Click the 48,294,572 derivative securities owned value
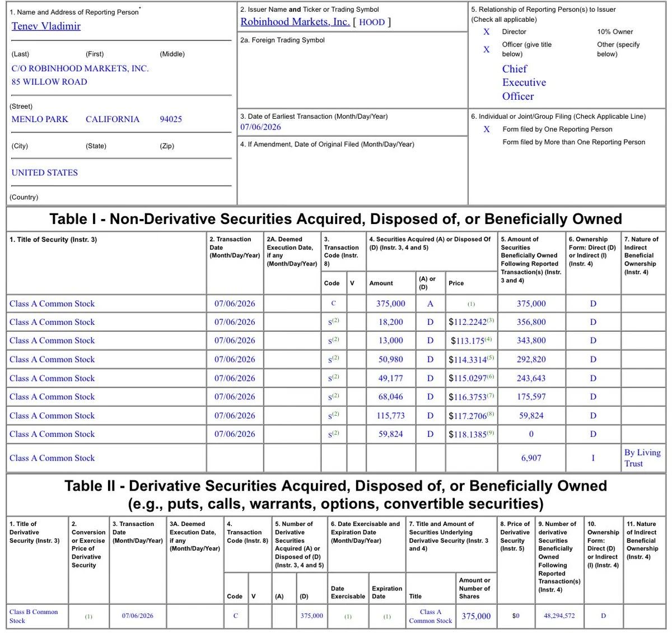Viewport: 672px width, 633px height. pyautogui.click(x=559, y=616)
